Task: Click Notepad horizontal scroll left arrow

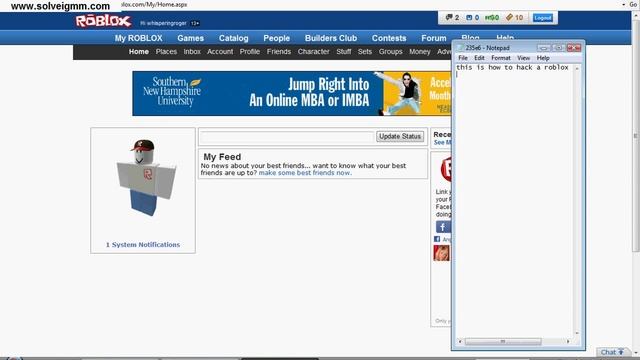Action: tap(460, 341)
